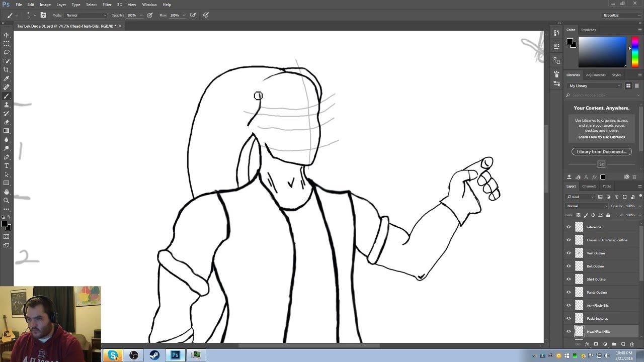Open the Layer menu
Viewport: 644px width, 362px height.
click(x=61, y=5)
